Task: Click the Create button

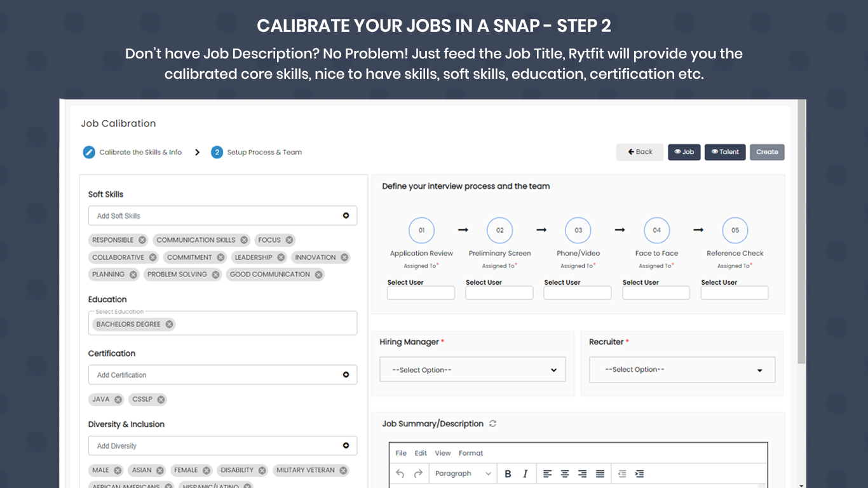Action: (x=767, y=152)
